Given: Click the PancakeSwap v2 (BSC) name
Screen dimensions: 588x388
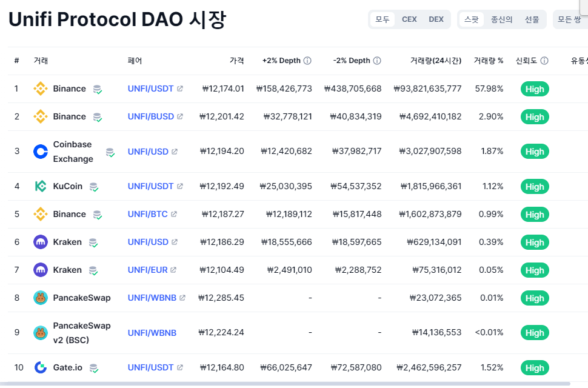Looking at the screenshot, I should pos(82,332).
